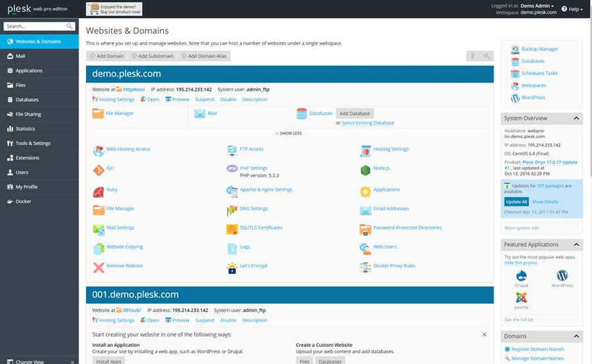Click the Drupal featured application icon
Viewport: 592px width, 364px height.
click(x=522, y=276)
